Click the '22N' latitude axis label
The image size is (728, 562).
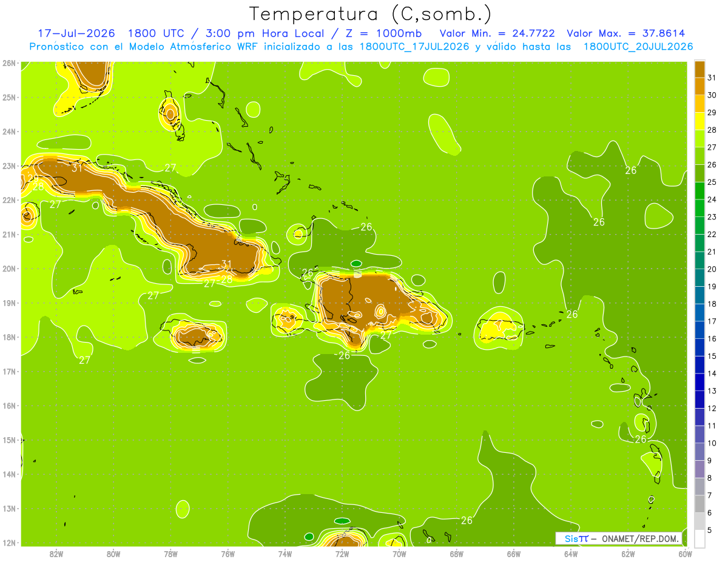(9, 200)
